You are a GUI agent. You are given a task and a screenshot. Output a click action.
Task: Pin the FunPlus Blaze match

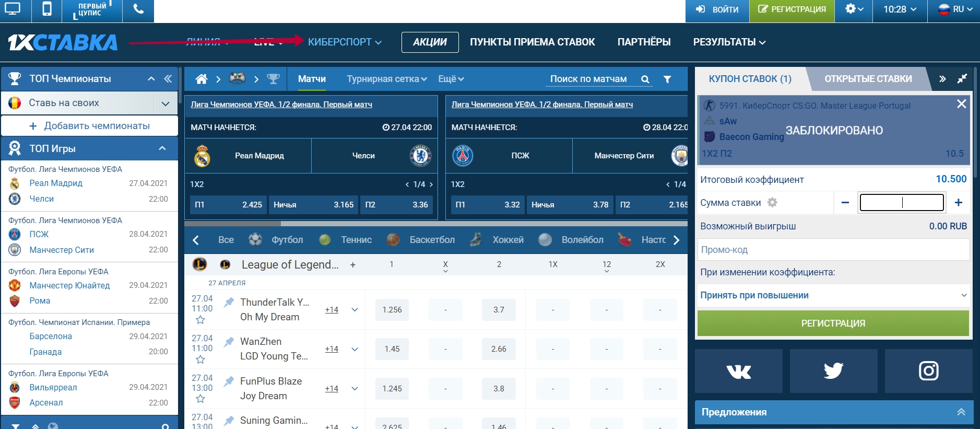click(229, 382)
